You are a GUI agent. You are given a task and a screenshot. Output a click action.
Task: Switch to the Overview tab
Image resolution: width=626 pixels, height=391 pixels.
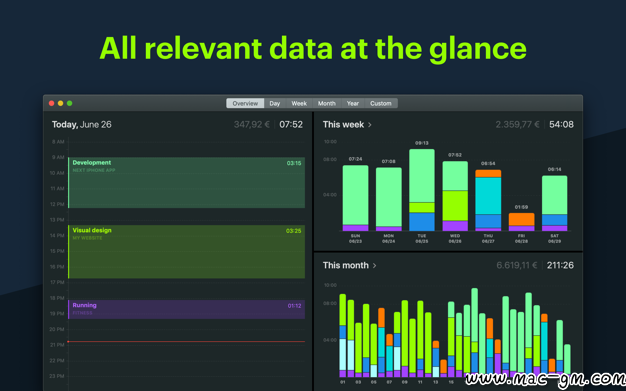[245, 103]
